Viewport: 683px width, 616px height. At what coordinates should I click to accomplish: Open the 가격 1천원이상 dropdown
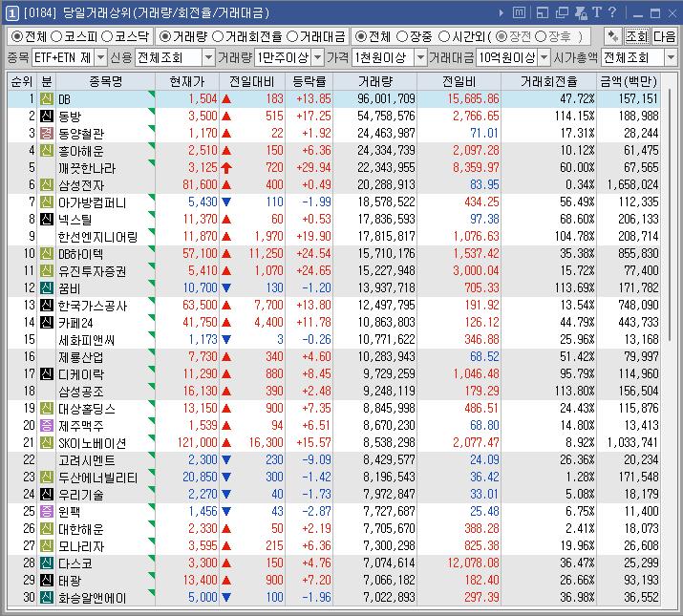pos(420,57)
